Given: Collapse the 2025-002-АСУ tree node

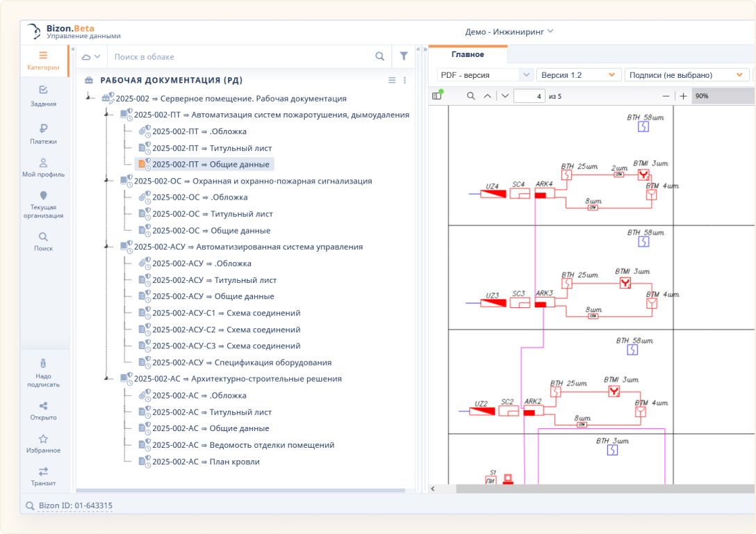Looking at the screenshot, I should [106, 247].
